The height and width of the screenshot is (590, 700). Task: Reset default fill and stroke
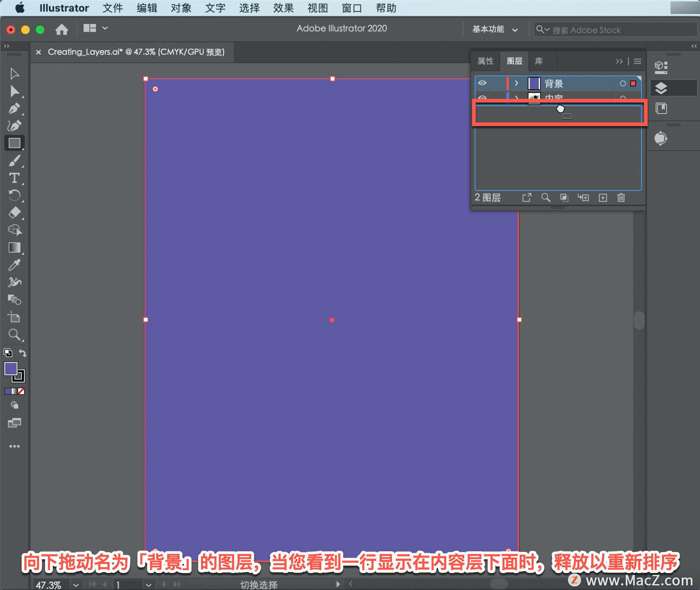[x=8, y=353]
